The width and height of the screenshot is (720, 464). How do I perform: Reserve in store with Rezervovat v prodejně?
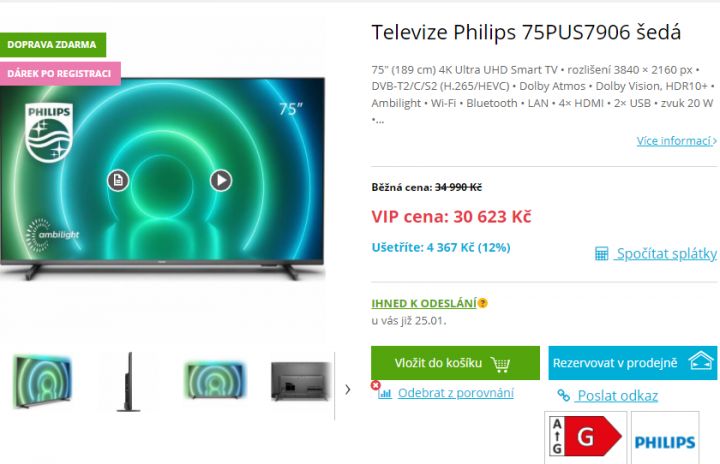632,363
